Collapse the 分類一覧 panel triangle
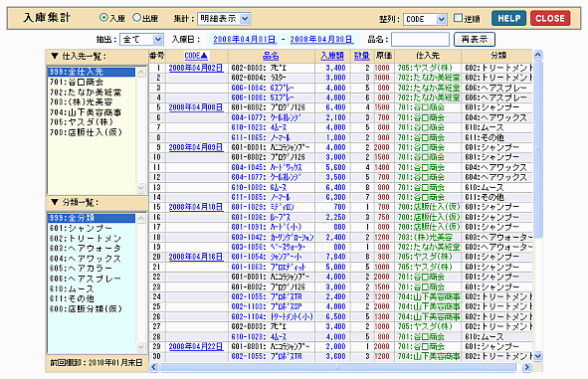 [x=55, y=203]
